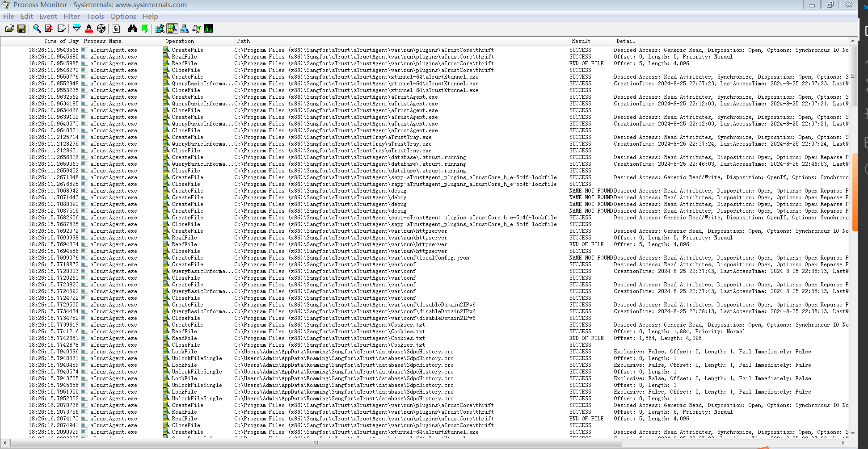
Task: Select the aTrustTray.exe path at 18:26:11.2125714
Action: click(x=333, y=137)
